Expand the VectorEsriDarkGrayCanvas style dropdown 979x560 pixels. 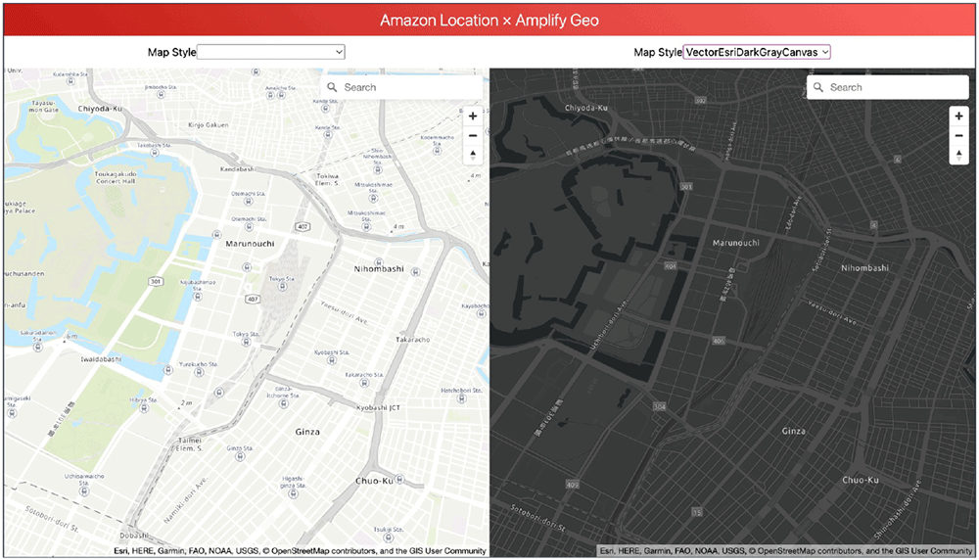[x=757, y=52]
